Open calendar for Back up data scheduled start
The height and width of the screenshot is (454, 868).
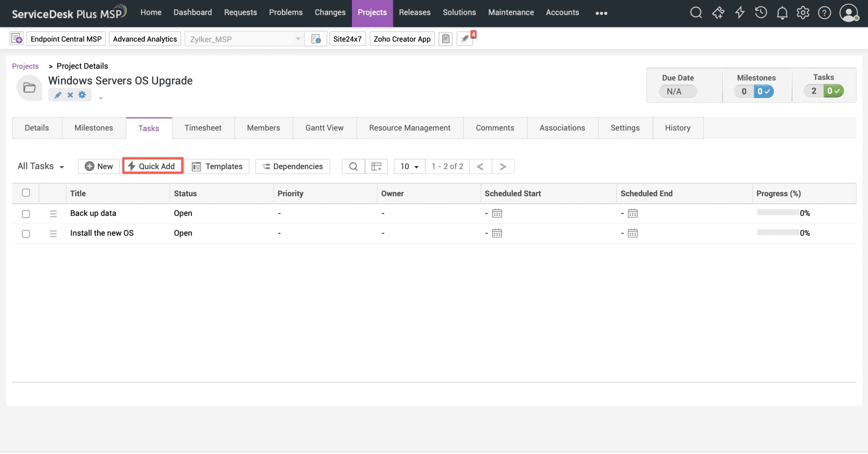pyautogui.click(x=497, y=213)
